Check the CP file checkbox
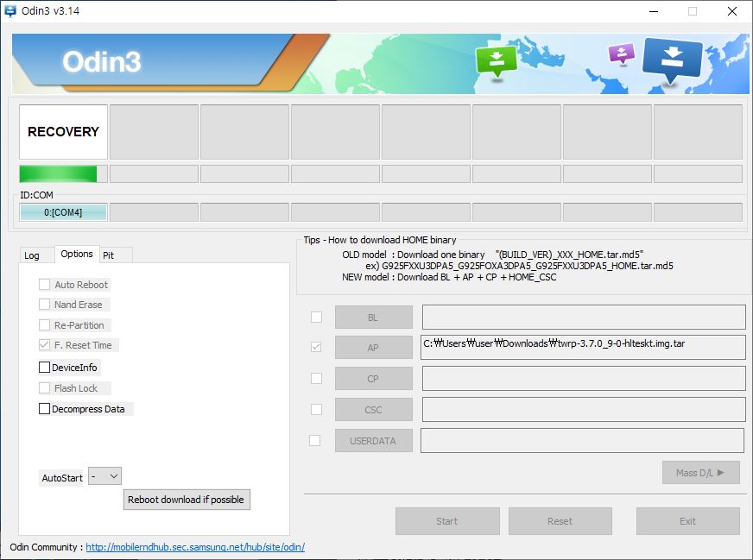The height and width of the screenshot is (560, 753). (316, 378)
